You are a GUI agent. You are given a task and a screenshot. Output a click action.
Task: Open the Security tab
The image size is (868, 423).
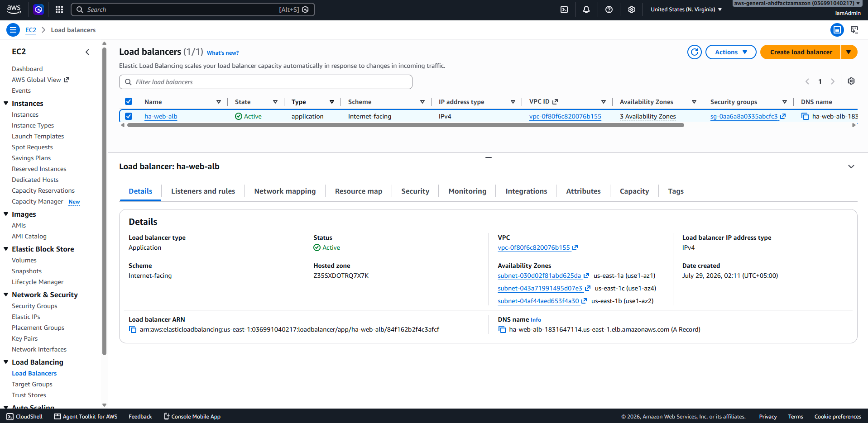tap(415, 191)
